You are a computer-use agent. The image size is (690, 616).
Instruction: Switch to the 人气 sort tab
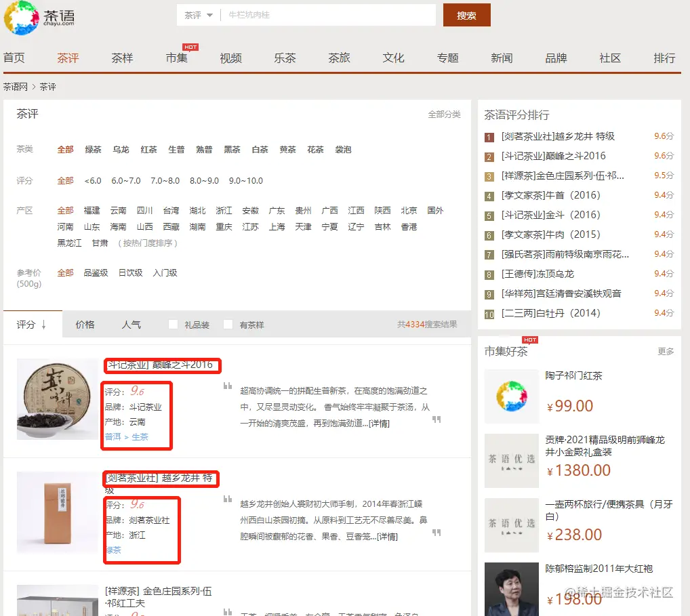click(x=131, y=325)
